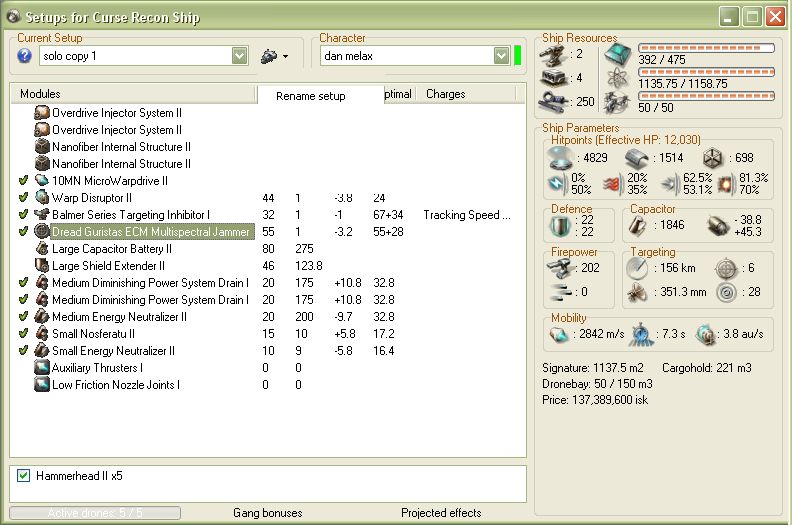Click the Charges column header
792x525 pixels.
[446, 94]
